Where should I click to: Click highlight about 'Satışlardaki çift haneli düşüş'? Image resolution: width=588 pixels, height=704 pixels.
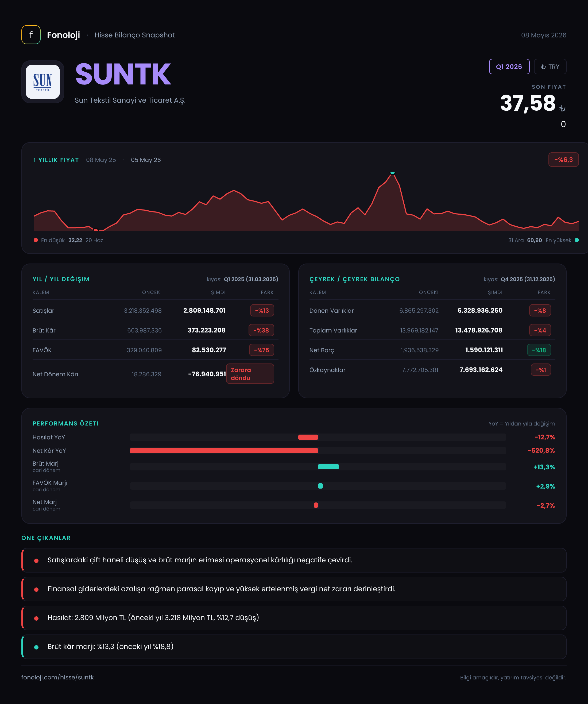pos(294,560)
